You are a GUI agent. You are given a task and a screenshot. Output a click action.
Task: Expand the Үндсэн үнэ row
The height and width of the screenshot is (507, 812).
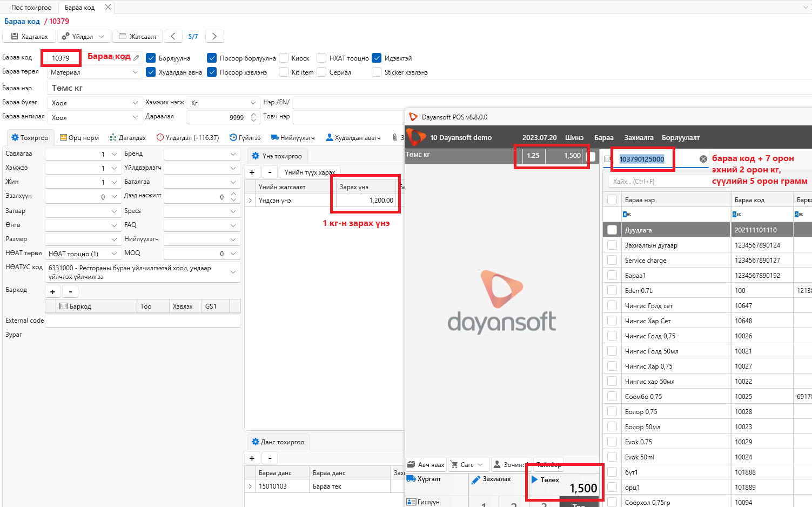[250, 201]
